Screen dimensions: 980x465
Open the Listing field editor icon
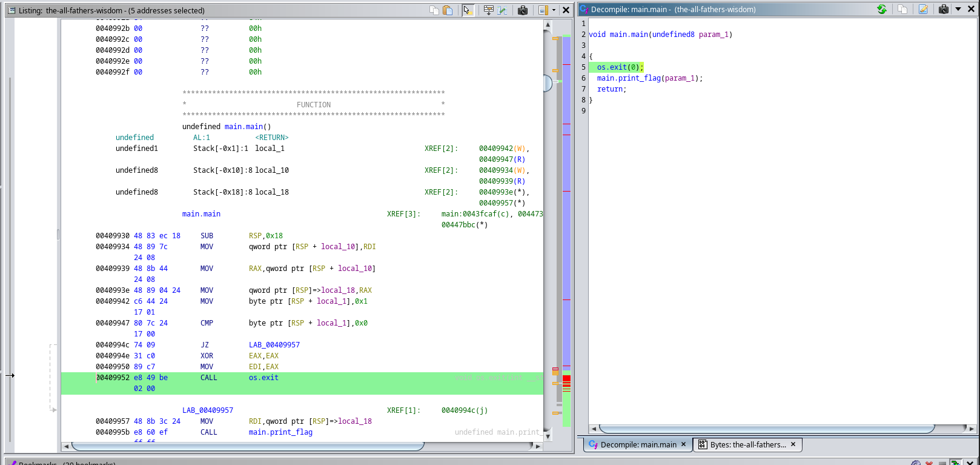[488, 10]
